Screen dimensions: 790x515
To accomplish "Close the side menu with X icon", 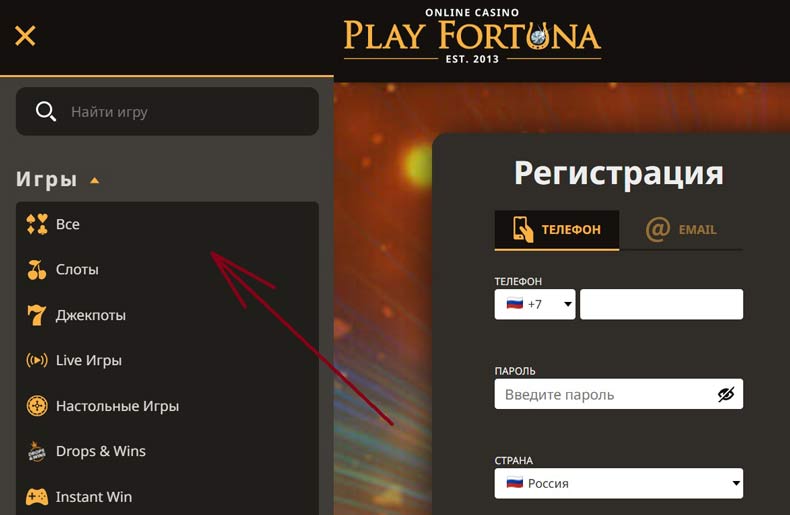I will (25, 36).
